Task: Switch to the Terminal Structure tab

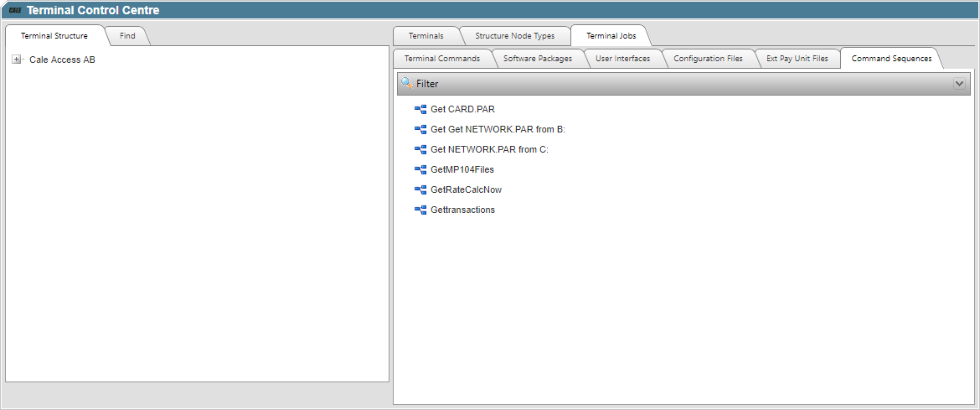Action: click(54, 36)
